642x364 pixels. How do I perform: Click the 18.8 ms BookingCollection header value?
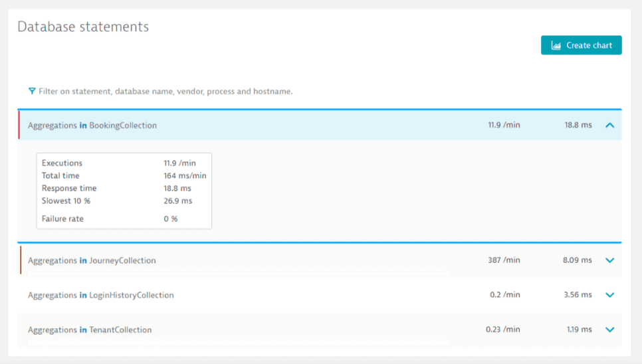pyautogui.click(x=578, y=125)
